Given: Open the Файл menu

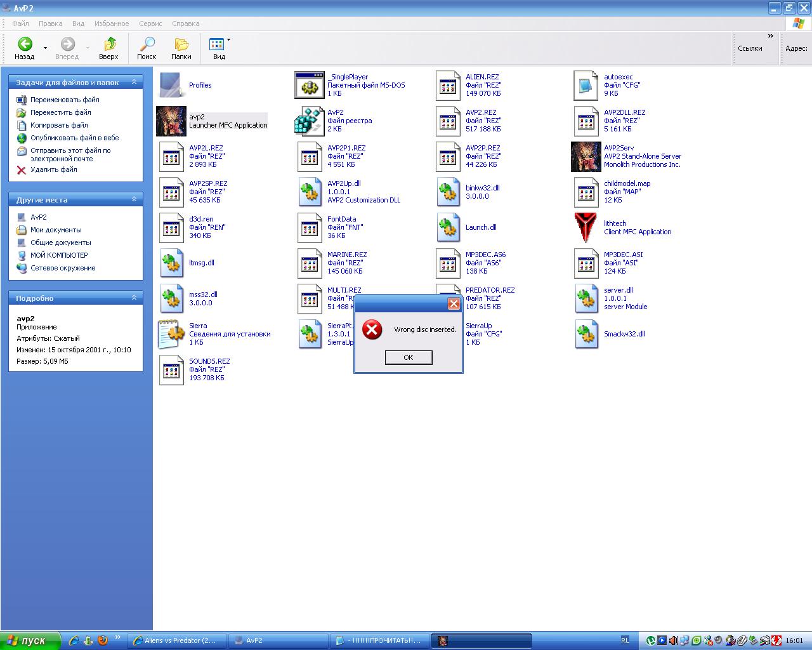Looking at the screenshot, I should click(x=21, y=23).
